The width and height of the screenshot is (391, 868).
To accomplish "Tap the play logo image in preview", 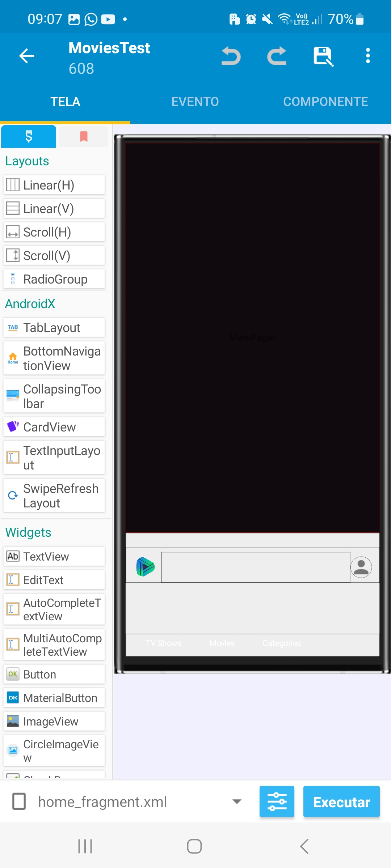I will [146, 567].
